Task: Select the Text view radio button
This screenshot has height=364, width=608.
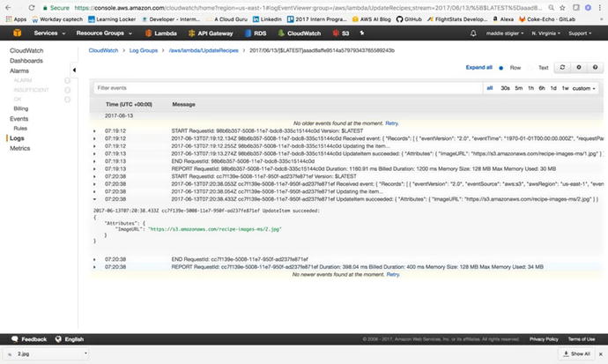Action: coord(530,68)
